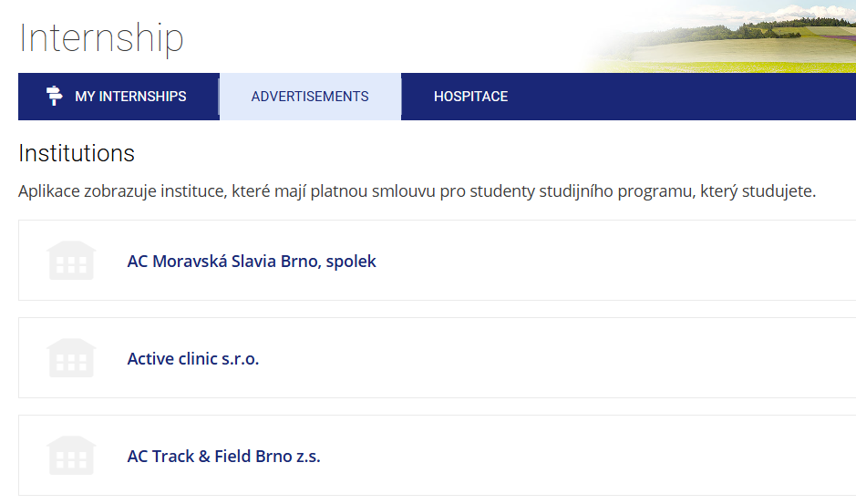Switch to the Advertisements tab
This screenshot has width=856, height=504.
click(x=310, y=97)
